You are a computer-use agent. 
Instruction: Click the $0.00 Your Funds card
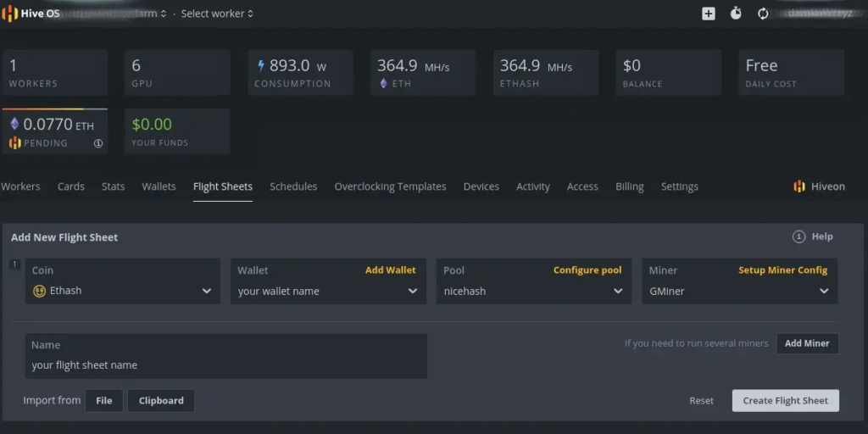click(x=178, y=131)
